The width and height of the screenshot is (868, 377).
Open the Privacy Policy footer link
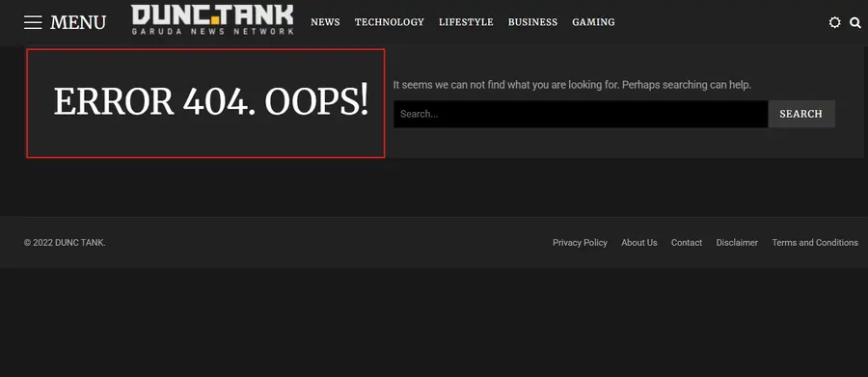580,242
